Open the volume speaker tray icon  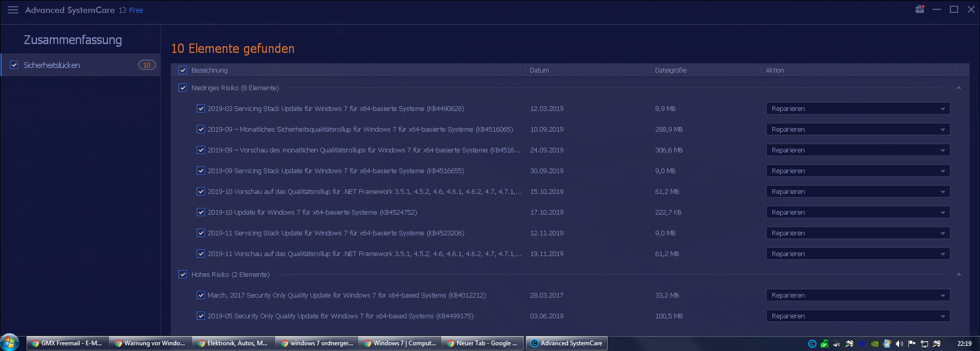point(900,344)
